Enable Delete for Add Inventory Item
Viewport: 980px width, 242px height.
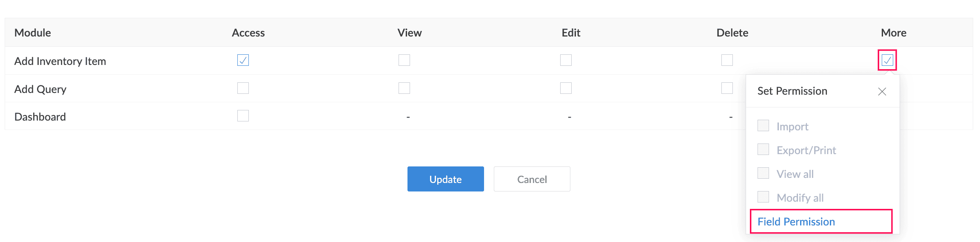(x=727, y=60)
